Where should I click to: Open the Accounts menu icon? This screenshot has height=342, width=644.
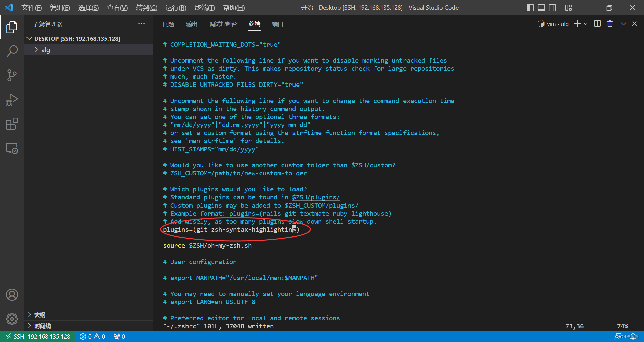(12, 295)
